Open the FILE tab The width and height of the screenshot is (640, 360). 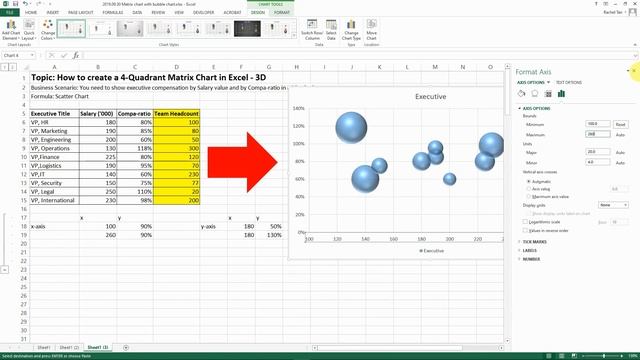click(x=10, y=13)
